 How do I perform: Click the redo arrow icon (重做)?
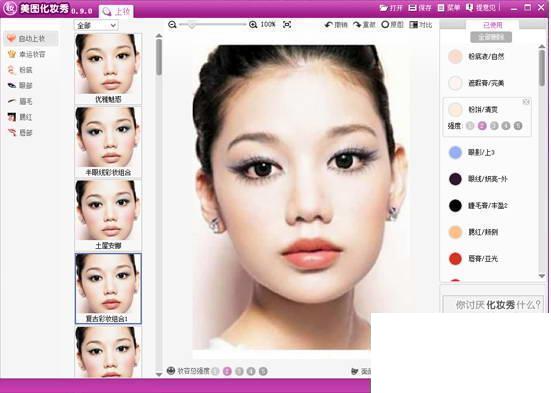[357, 25]
